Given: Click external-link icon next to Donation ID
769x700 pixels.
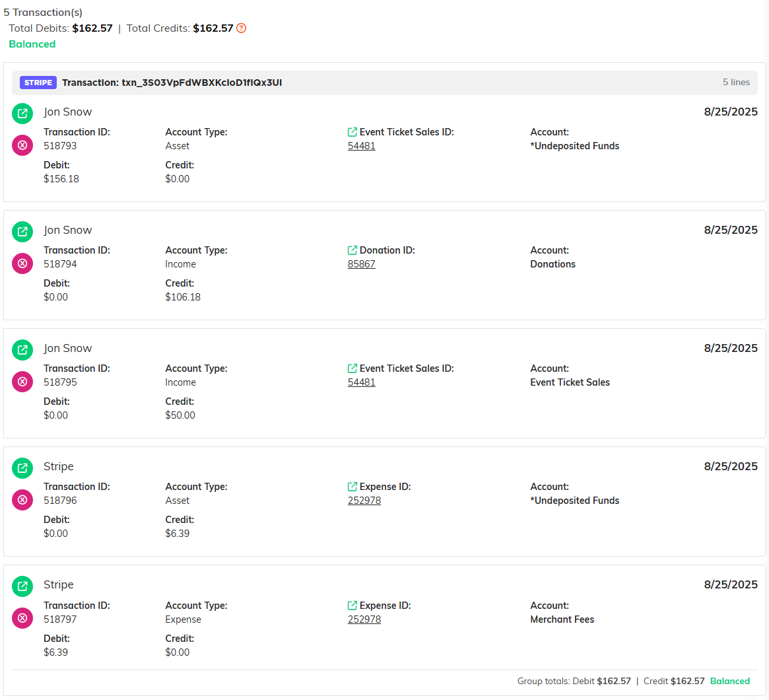Looking at the screenshot, I should 352,250.
